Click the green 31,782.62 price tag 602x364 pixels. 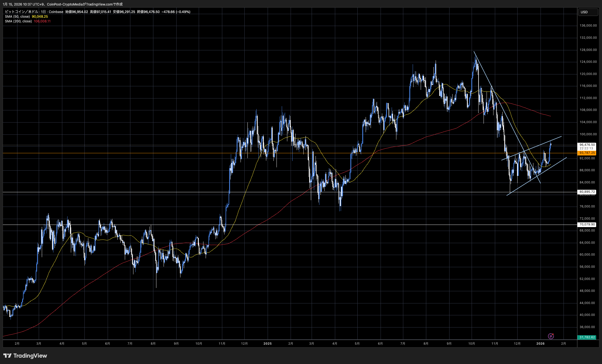point(587,337)
